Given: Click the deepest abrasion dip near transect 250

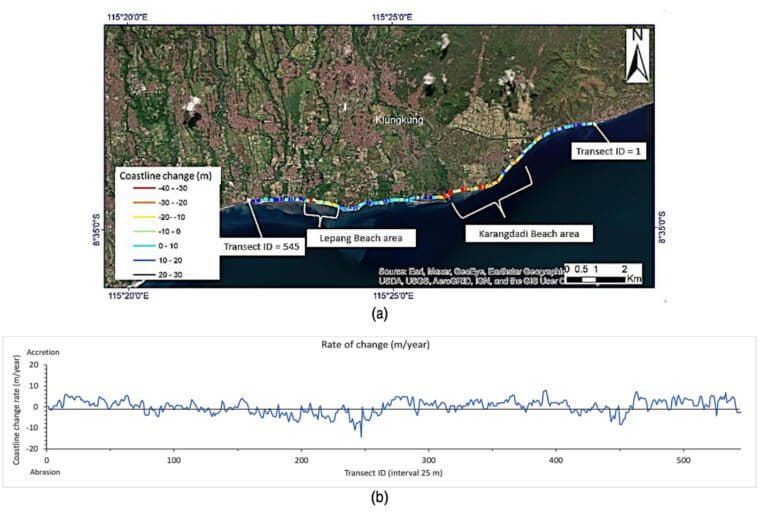Looking at the screenshot, I should coord(361,436).
